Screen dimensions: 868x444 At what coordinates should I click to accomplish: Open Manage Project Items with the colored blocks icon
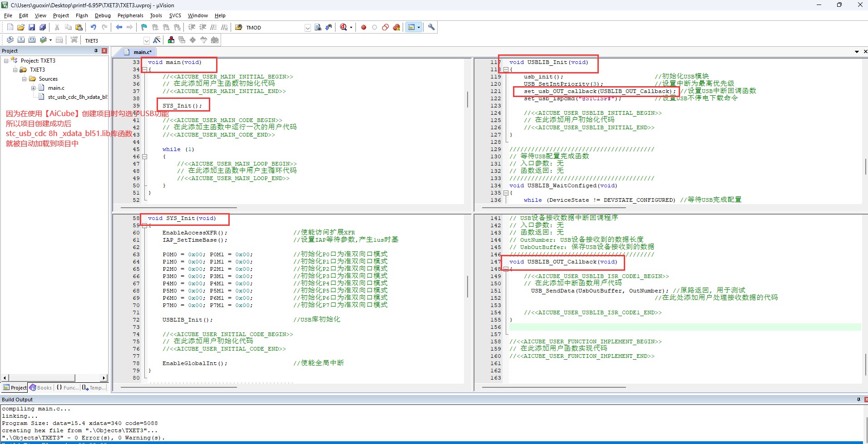click(171, 40)
